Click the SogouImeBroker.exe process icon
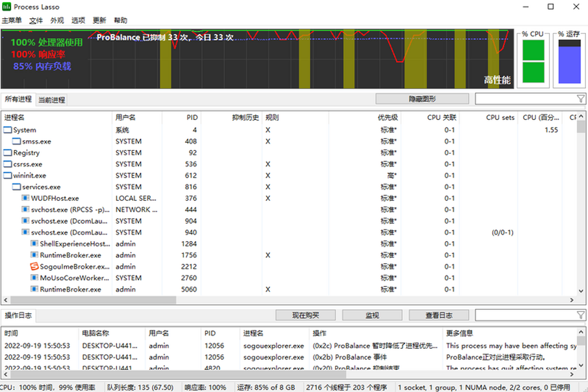Image resolution: width=588 pixels, height=392 pixels. point(34,267)
